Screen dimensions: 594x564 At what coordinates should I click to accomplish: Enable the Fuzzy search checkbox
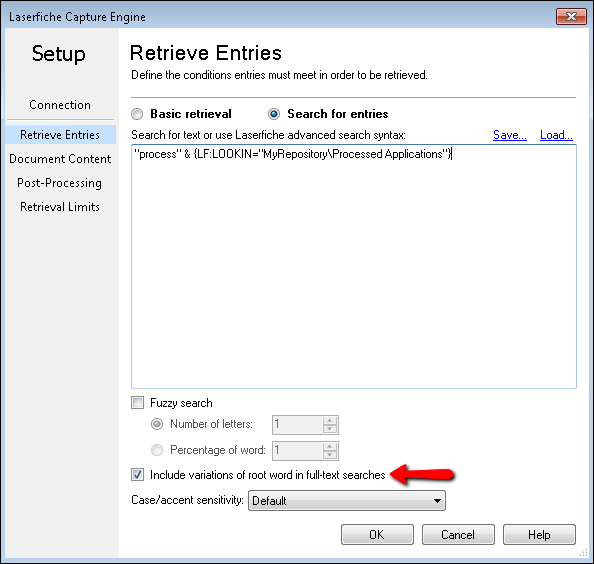(137, 403)
